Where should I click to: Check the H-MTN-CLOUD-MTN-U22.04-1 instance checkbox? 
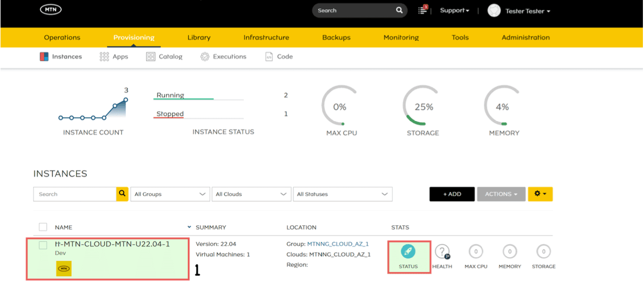click(x=43, y=245)
